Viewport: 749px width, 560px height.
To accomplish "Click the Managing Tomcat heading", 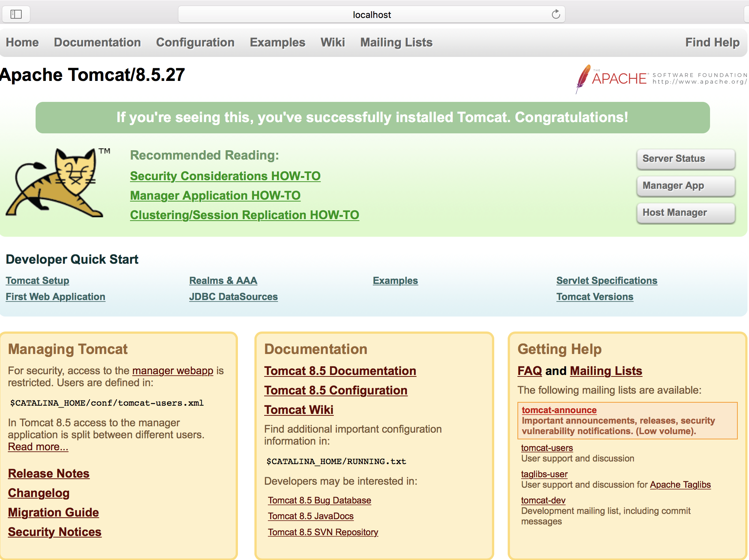I will click(x=68, y=349).
